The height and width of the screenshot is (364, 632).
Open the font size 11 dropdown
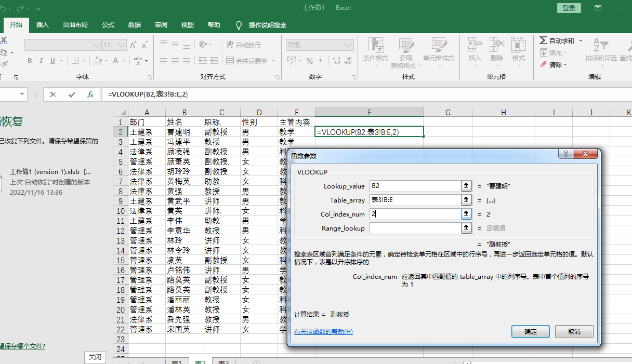(122, 45)
